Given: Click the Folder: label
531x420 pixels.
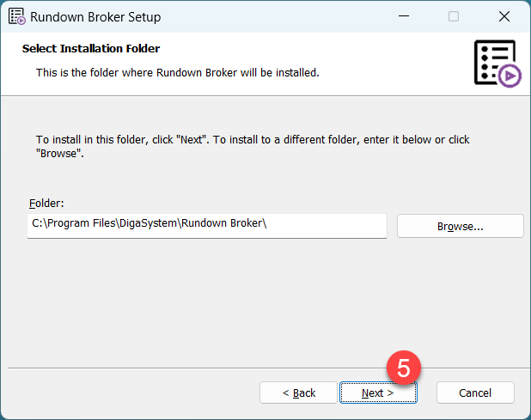Looking at the screenshot, I should pos(46,204).
